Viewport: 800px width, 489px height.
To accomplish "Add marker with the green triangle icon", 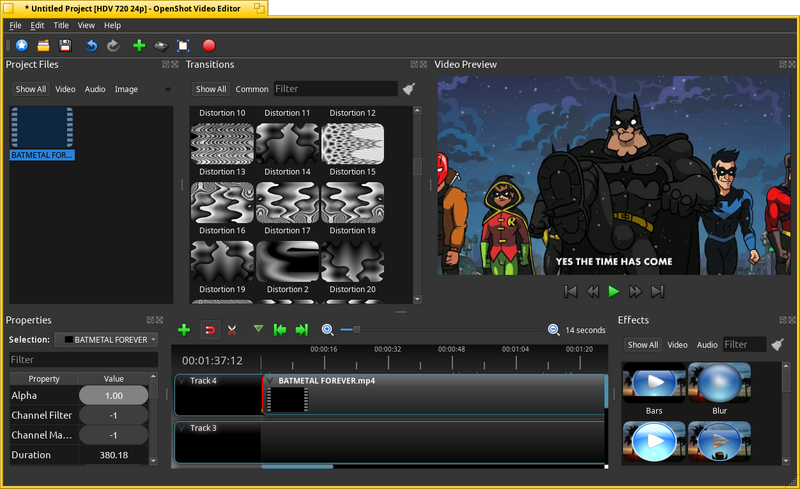I will (258, 329).
